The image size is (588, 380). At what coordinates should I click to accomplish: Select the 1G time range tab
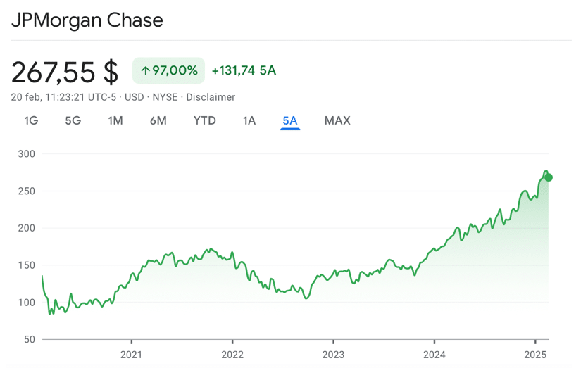tap(31, 120)
